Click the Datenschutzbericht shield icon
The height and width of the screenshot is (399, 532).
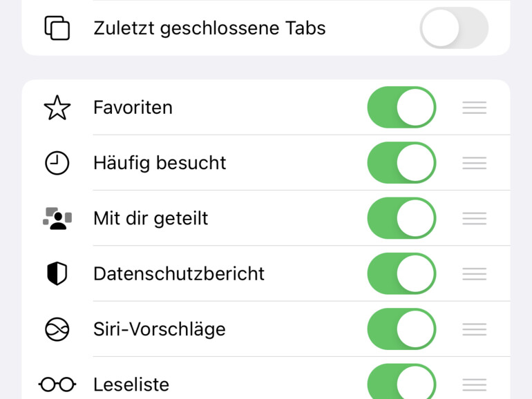click(57, 273)
